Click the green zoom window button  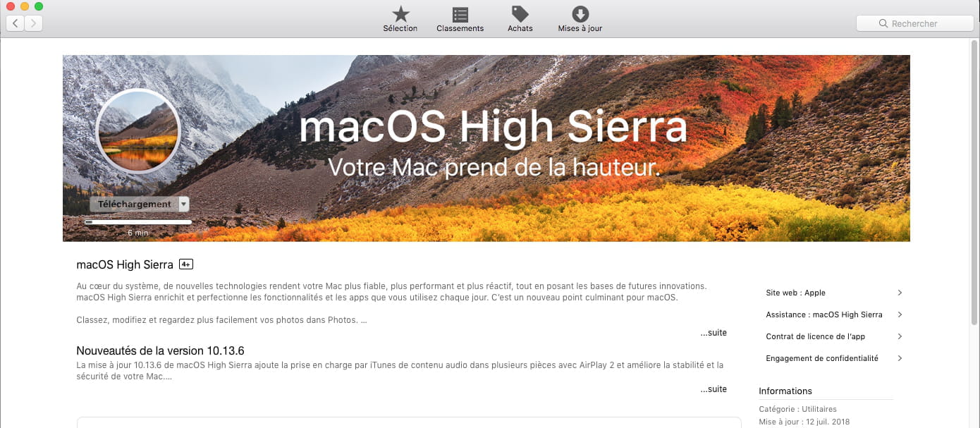[39, 6]
